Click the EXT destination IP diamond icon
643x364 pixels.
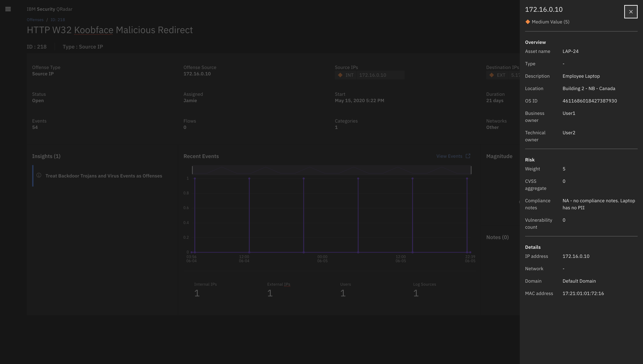coord(491,75)
